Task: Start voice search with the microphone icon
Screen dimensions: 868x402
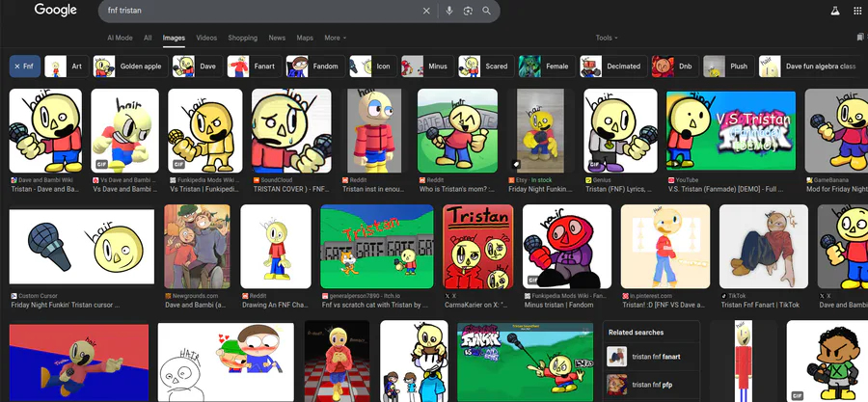Action: point(448,11)
